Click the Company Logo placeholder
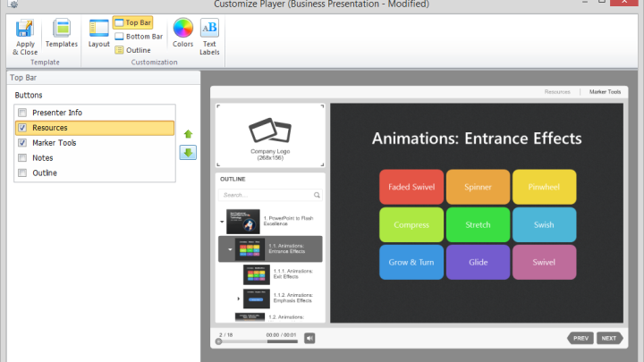The width and height of the screenshot is (644, 362). tap(270, 136)
